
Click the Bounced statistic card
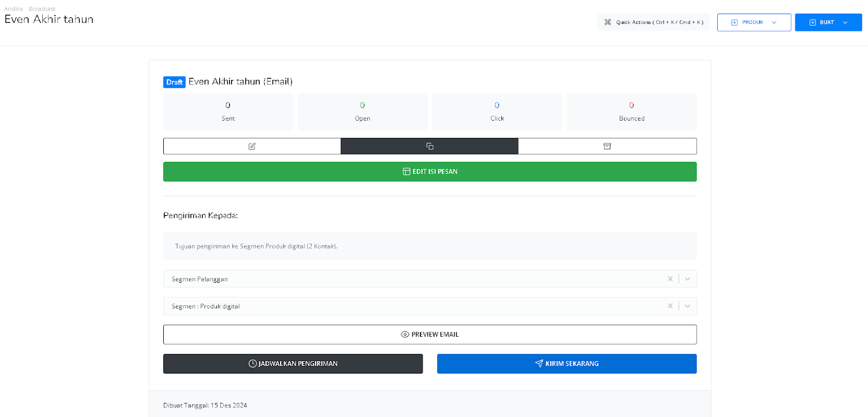631,112
